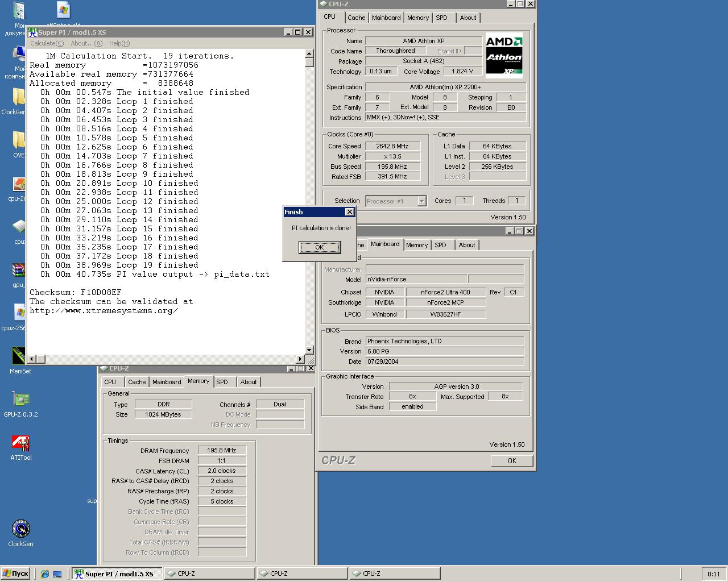Image resolution: width=728 pixels, height=582 pixels.
Task: Click the Internet Explorer quick launch icon
Action: click(45, 574)
